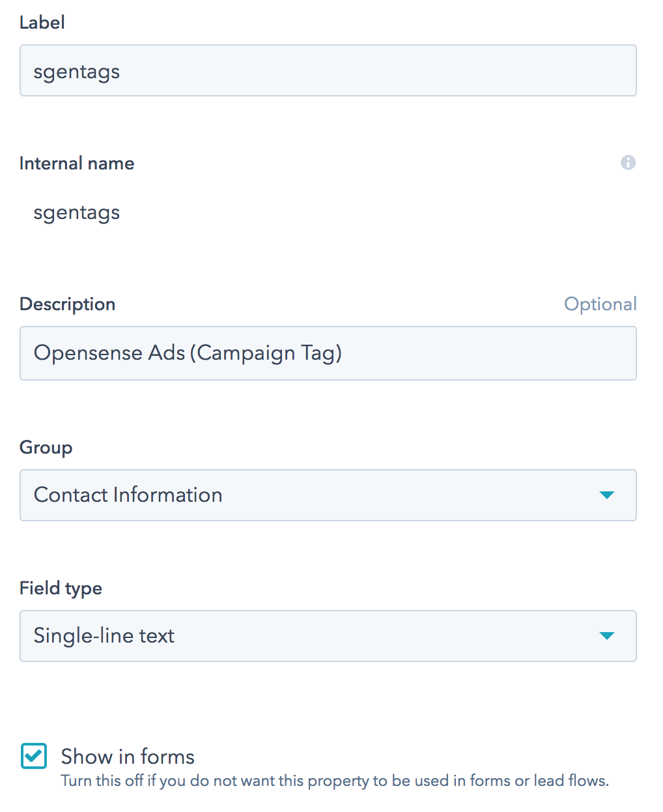Image resolution: width=663 pixels, height=812 pixels.
Task: Open the Field type dropdown showing Single-line text
Action: coord(328,636)
